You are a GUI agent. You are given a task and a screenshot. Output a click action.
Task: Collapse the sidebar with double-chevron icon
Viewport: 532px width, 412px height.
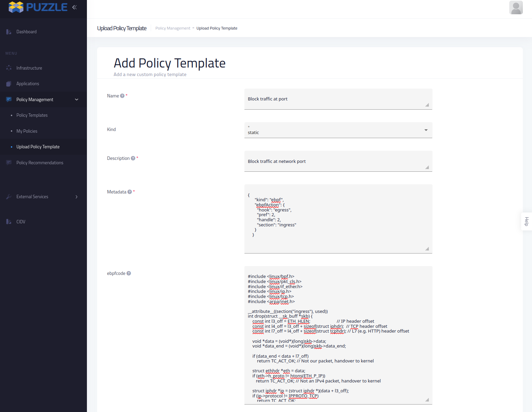pyautogui.click(x=74, y=7)
